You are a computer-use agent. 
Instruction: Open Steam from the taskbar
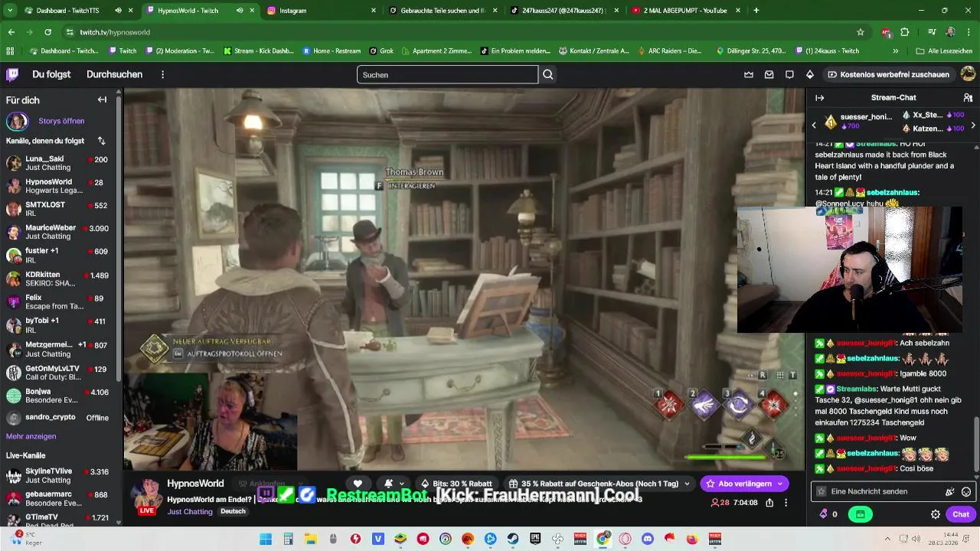(513, 539)
